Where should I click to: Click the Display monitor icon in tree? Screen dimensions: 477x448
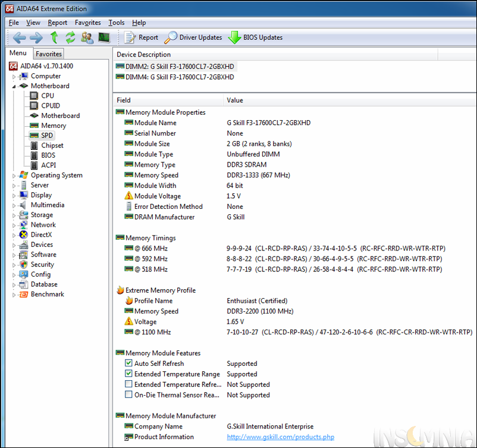coord(23,195)
